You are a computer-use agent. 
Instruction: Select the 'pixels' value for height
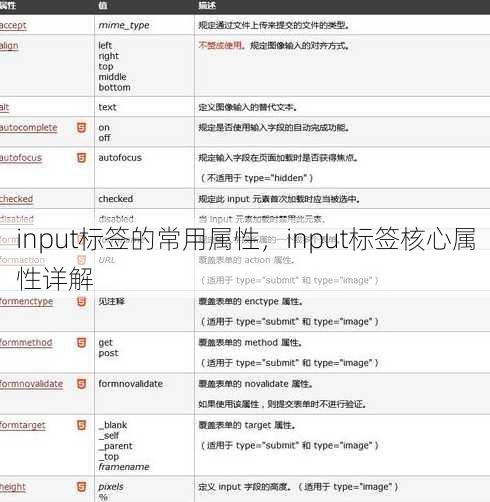tap(111, 487)
